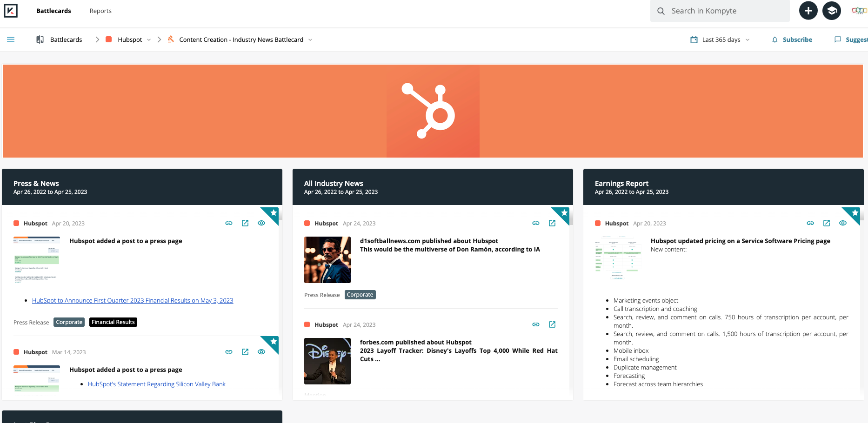Click the user avatar icon
This screenshot has width=868, height=423.
[x=859, y=11]
